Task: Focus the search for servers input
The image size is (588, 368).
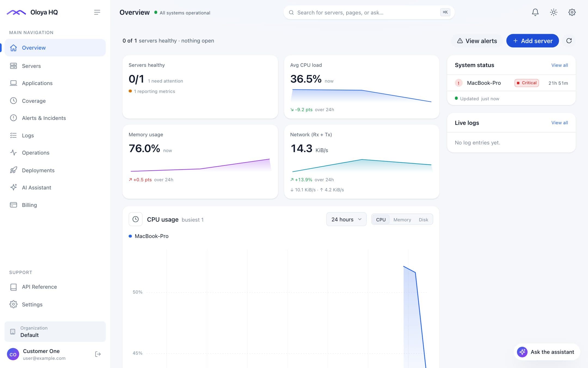Action: tap(369, 13)
